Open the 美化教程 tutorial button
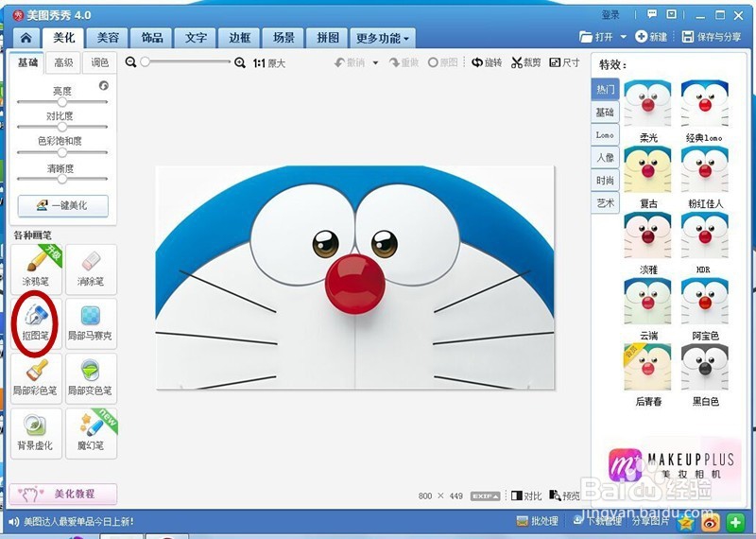Viewport: 756px width, 539px height. coord(62,494)
